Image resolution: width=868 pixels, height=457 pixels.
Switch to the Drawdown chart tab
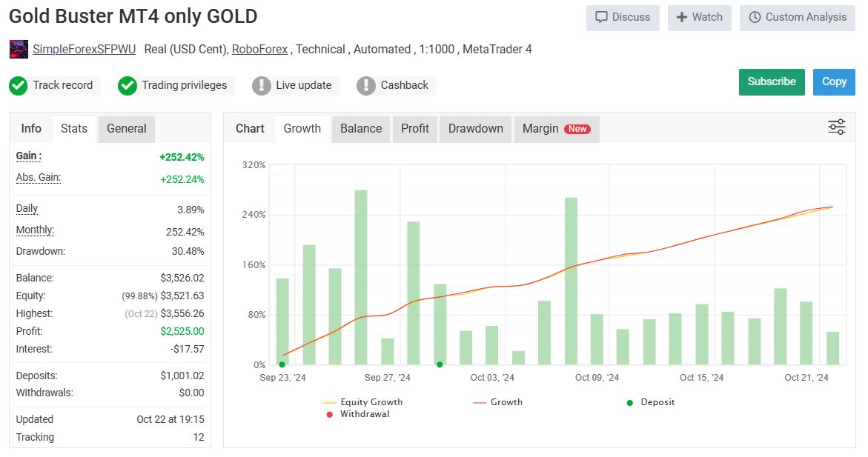point(475,128)
